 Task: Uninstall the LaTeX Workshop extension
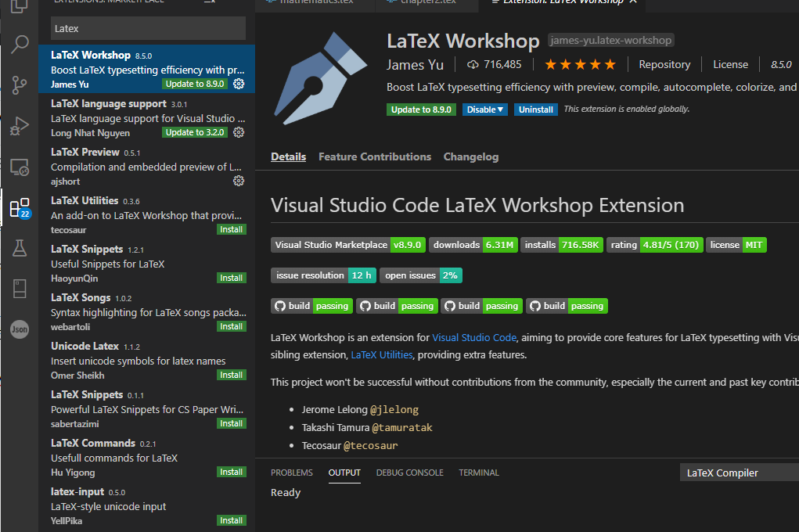tap(535, 110)
